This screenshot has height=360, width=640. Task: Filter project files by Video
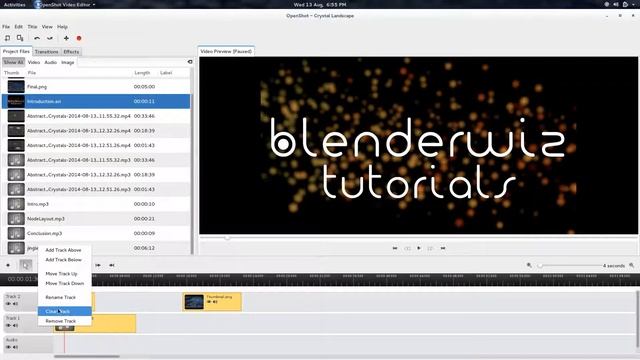coord(34,62)
